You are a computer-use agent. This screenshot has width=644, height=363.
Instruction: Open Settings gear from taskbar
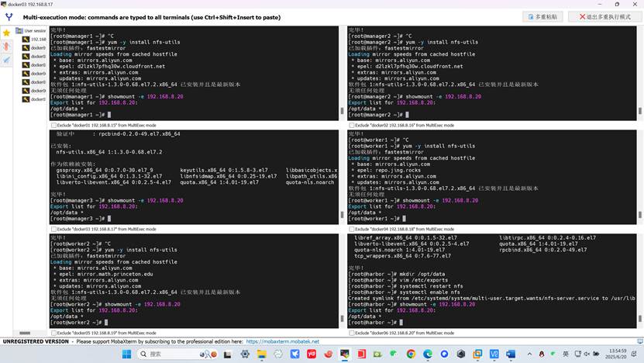(x=245, y=354)
